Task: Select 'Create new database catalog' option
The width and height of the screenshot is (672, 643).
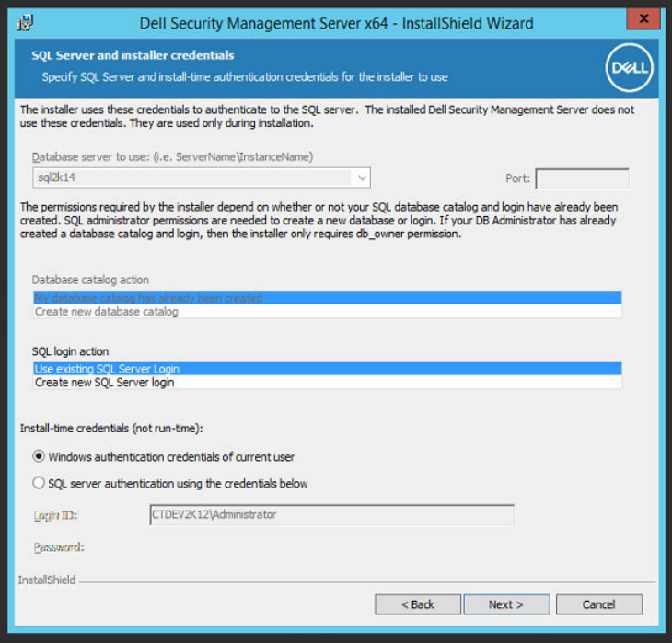Action: 328,312
